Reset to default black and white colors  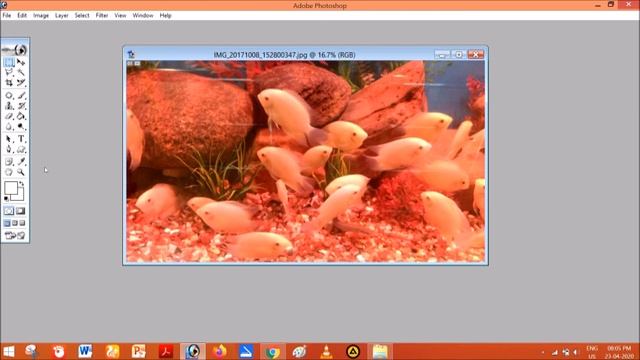6,199
